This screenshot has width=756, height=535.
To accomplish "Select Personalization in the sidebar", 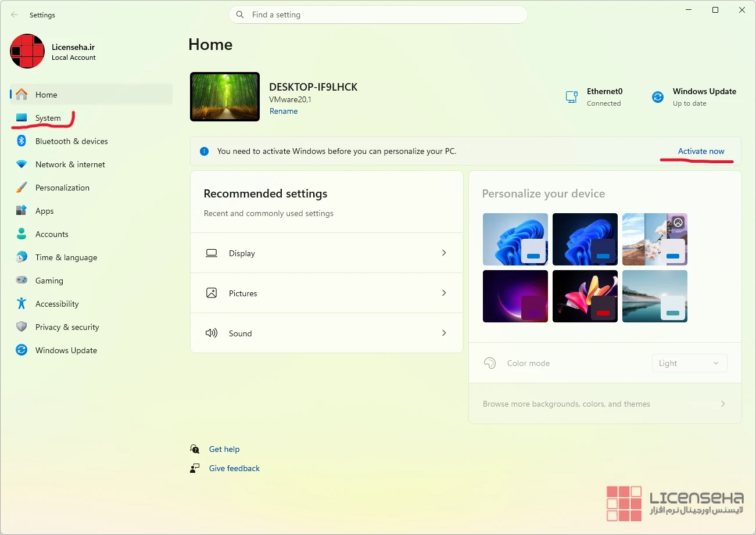I will coord(91,188).
